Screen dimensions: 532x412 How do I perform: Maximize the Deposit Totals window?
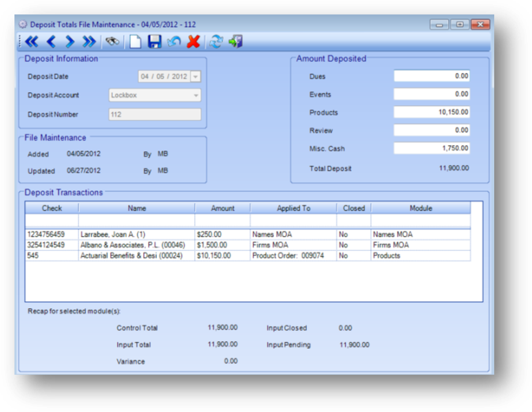click(x=460, y=24)
